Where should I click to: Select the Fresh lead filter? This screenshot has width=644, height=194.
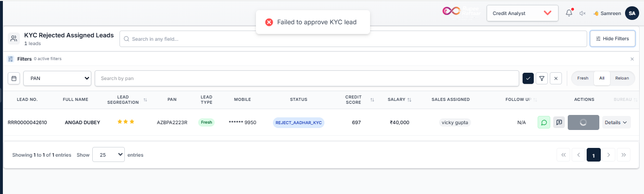click(x=583, y=78)
